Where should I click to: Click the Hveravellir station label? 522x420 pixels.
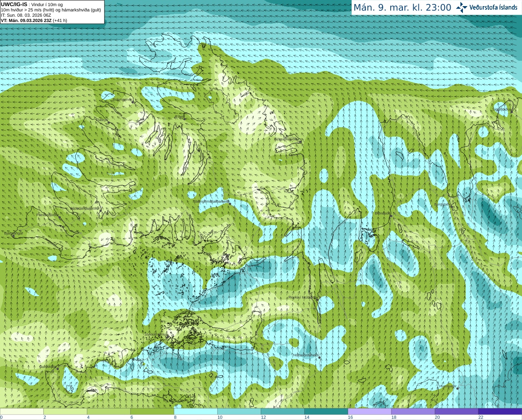[448, 386]
